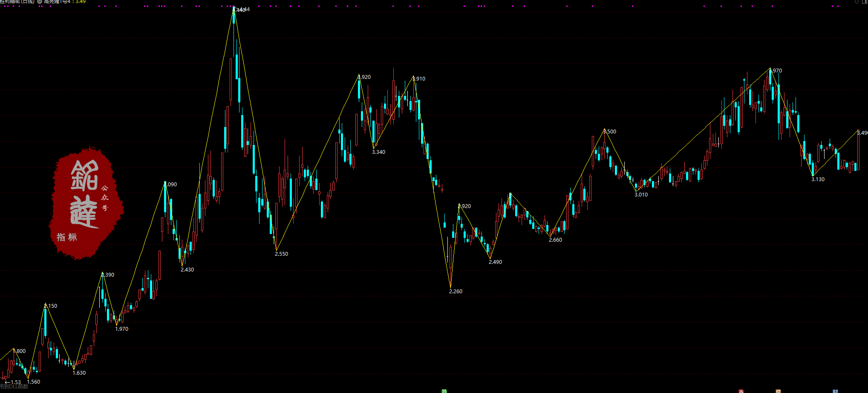Expand the dropdown arrow beside 日线 title
This screenshot has width=868, height=393.
[40, 2]
